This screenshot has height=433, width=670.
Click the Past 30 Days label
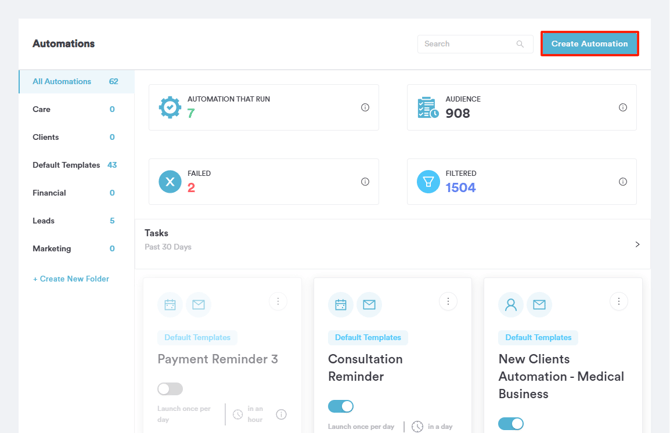coord(168,247)
